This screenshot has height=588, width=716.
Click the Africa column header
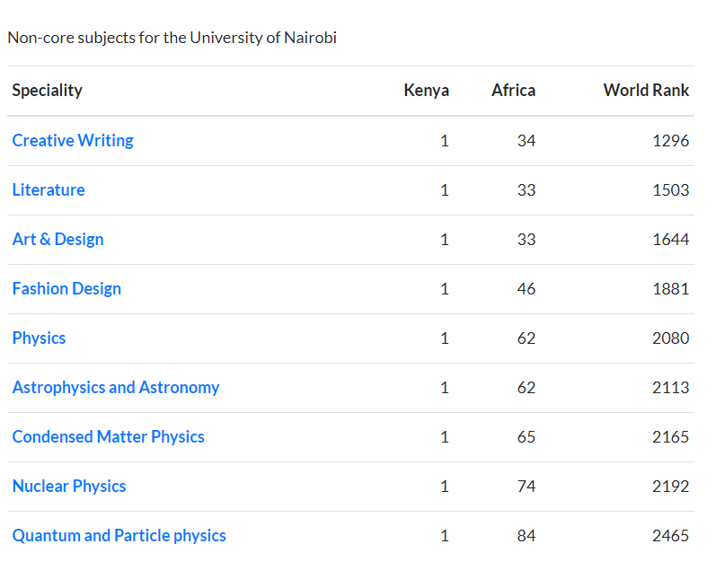(x=513, y=91)
